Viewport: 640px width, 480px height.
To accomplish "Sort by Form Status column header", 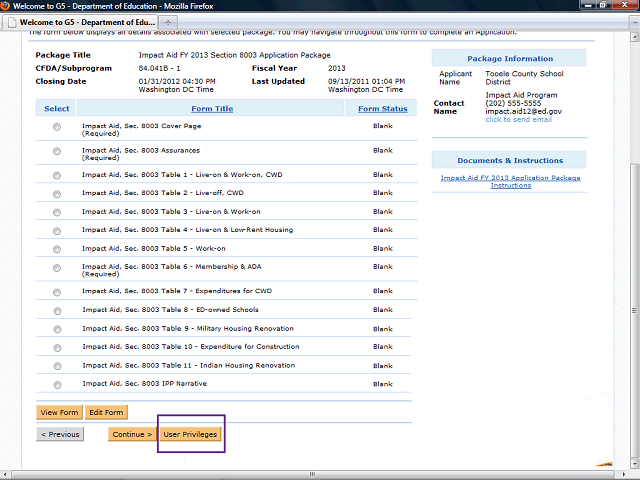I will [382, 109].
